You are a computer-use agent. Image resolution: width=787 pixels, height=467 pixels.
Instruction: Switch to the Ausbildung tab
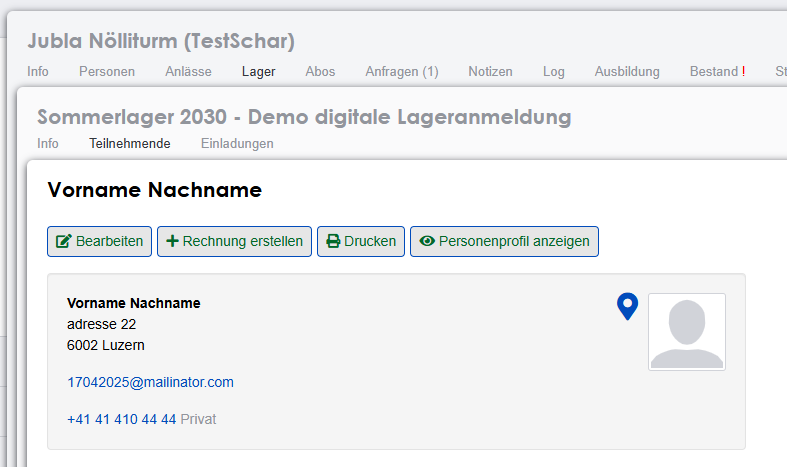click(627, 71)
